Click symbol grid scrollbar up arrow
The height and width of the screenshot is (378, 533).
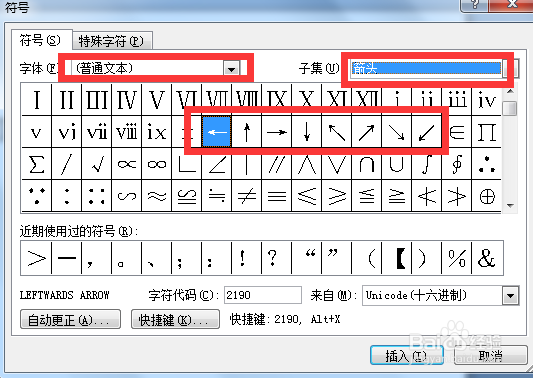510,91
